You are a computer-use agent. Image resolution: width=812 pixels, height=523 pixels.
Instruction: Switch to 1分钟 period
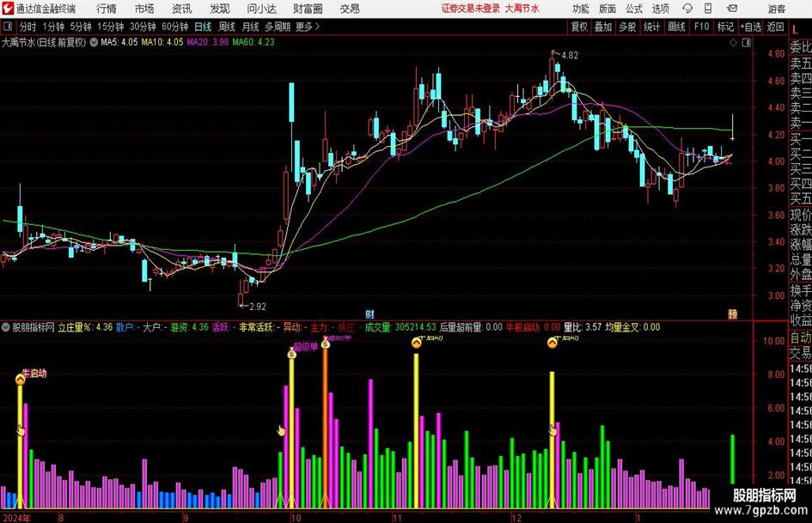pos(53,27)
